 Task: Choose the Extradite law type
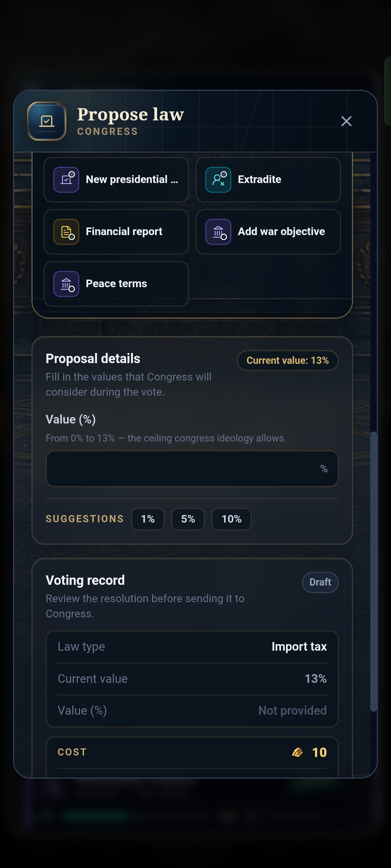pos(268,180)
